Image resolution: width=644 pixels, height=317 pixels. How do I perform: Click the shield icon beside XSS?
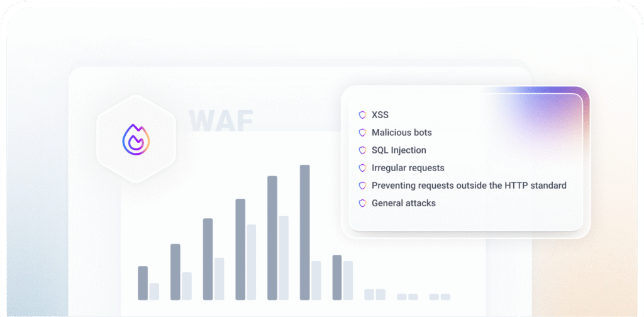coord(362,115)
